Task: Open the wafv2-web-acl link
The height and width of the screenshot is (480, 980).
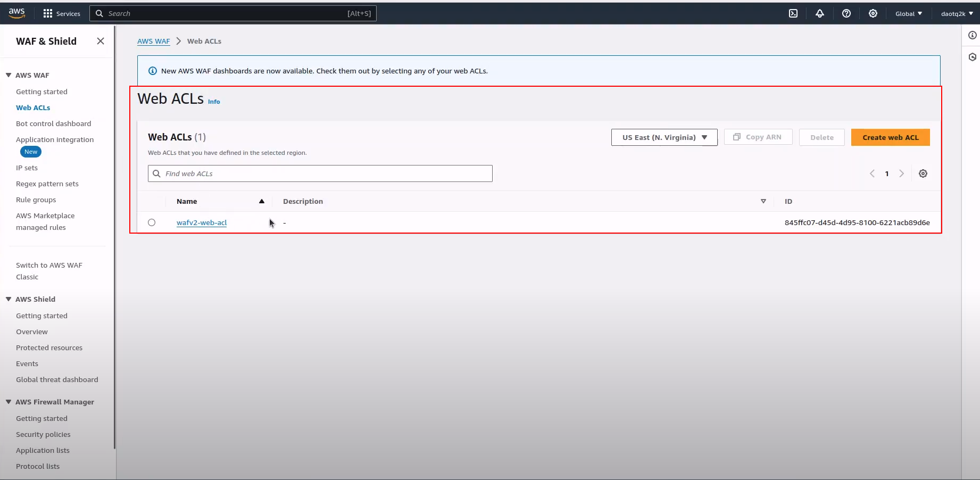Action: (202, 222)
